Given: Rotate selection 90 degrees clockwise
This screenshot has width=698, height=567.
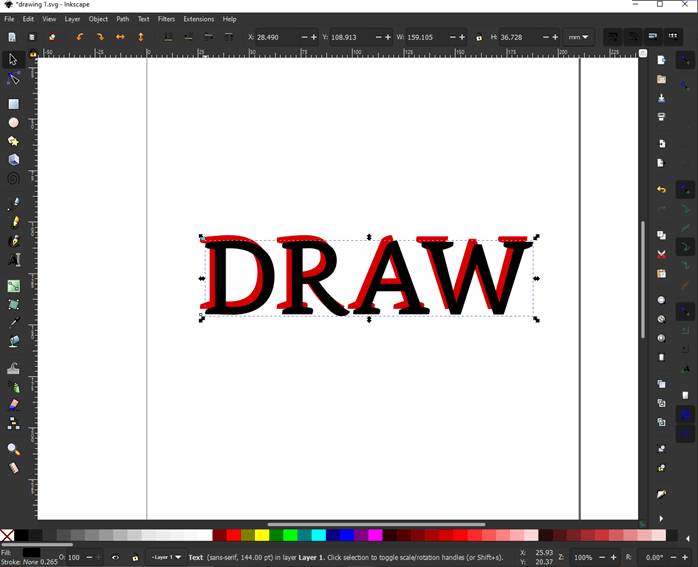Looking at the screenshot, I should 100,37.
